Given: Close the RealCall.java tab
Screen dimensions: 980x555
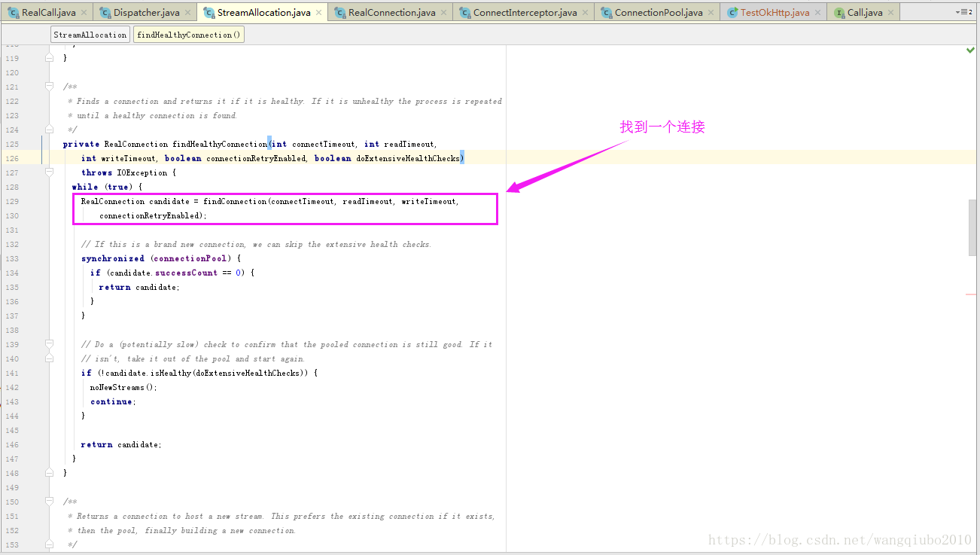Looking at the screenshot, I should (x=84, y=13).
